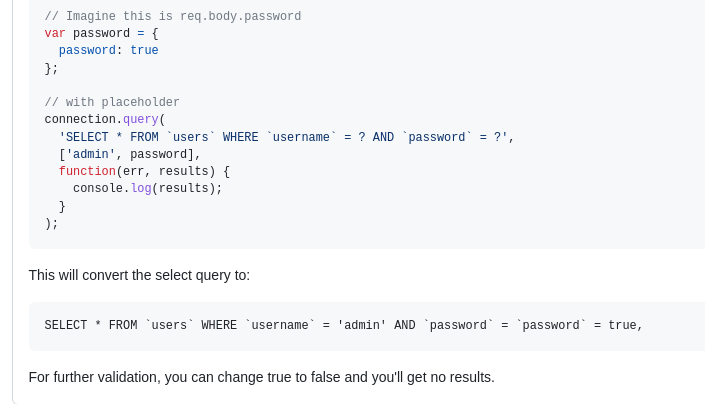Click the 'var' keyword
Screen dimensions: 705x404
point(55,33)
